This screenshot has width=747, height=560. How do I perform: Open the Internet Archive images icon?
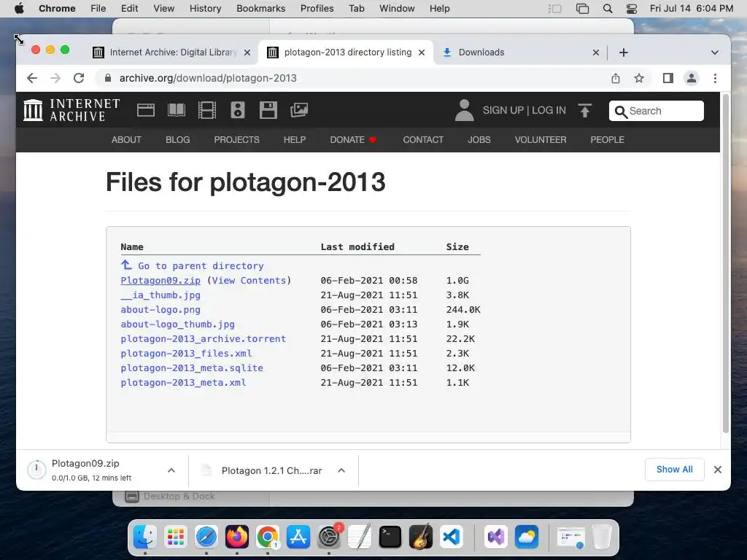(299, 110)
